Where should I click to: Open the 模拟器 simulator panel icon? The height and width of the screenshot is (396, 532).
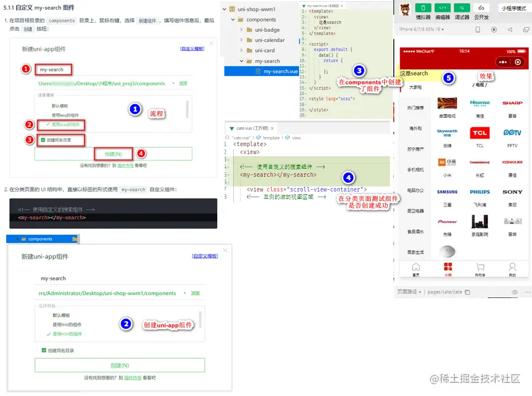click(x=423, y=8)
